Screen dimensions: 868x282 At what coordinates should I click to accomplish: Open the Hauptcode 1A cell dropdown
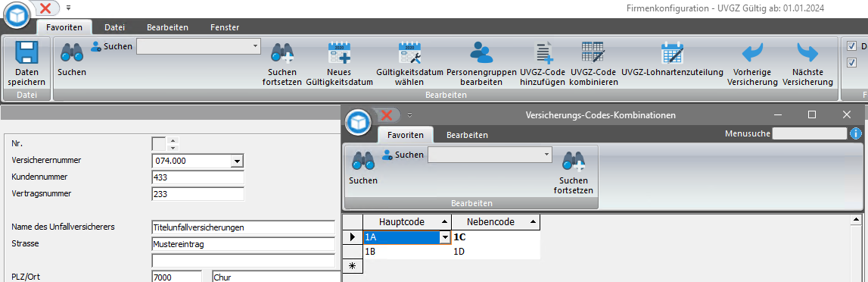(446, 238)
